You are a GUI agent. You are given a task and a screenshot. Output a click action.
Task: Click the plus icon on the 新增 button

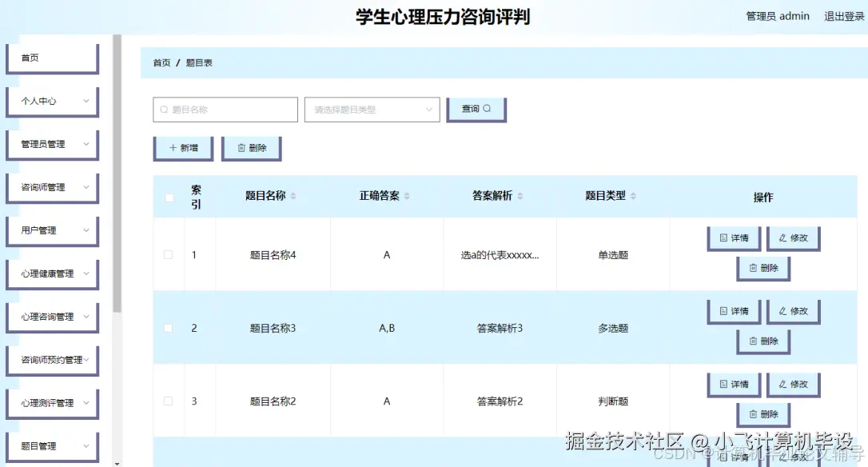(x=173, y=148)
